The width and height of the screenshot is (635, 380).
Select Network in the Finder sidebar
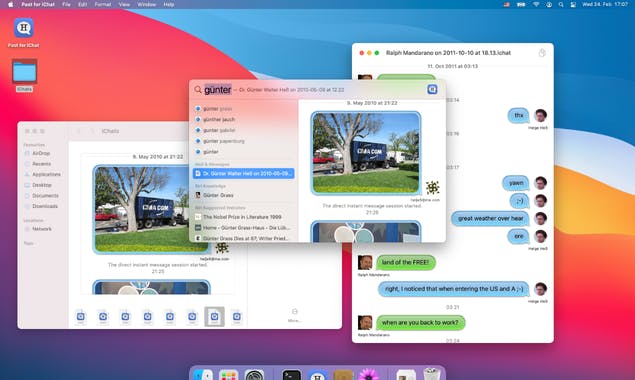[x=42, y=229]
